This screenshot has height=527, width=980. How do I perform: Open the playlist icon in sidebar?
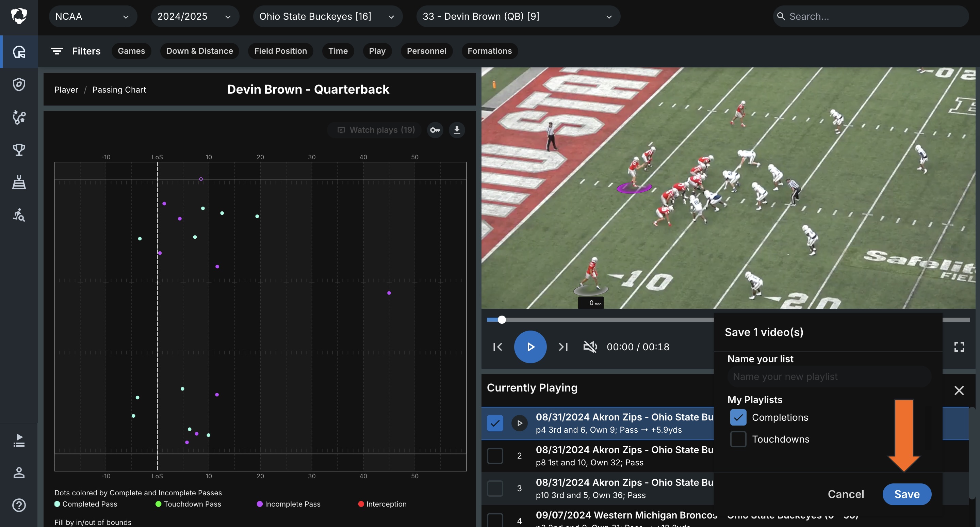point(19,440)
